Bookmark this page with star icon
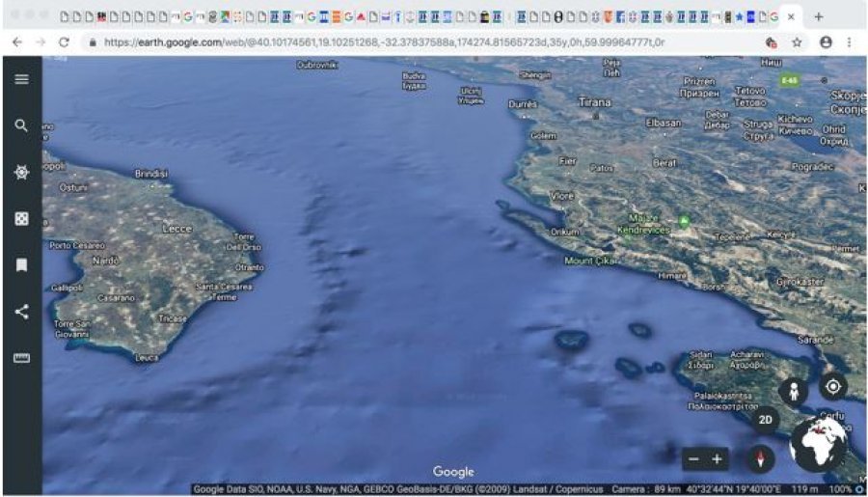The height and width of the screenshot is (497, 868). [x=798, y=42]
